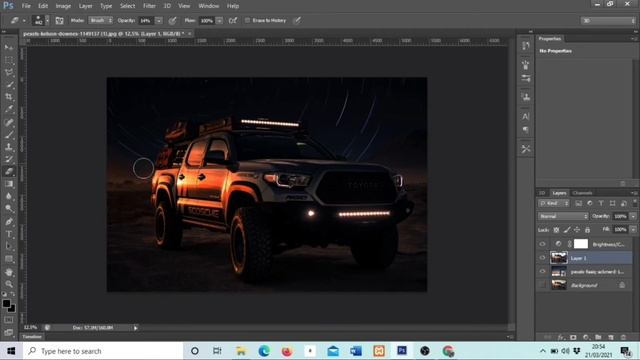Open the workspace switcher dropdown

coord(608,20)
